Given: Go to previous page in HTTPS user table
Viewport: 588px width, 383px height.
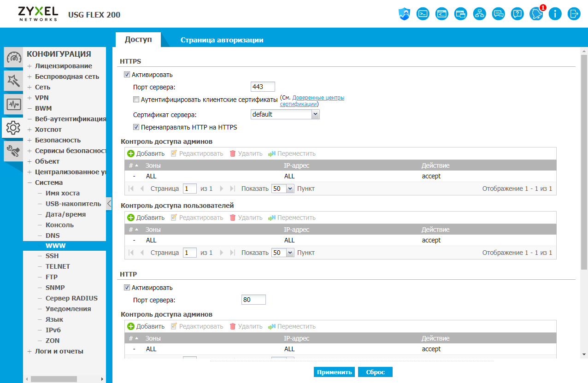Looking at the screenshot, I should (142, 253).
